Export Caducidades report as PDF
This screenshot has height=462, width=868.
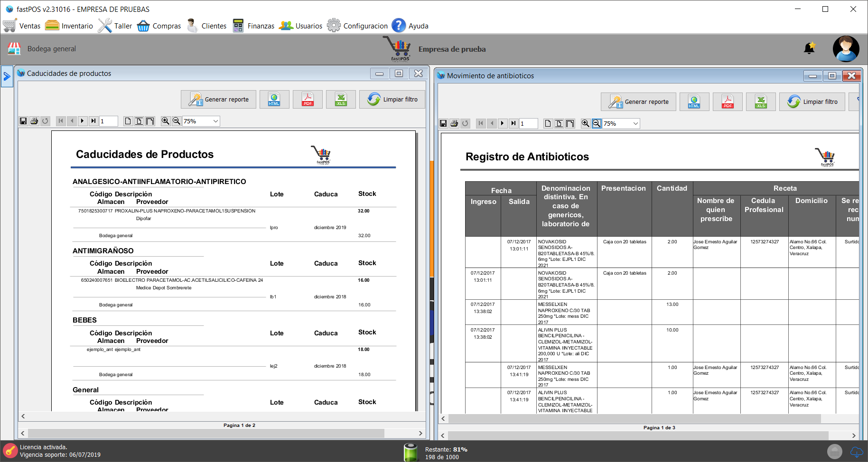click(308, 100)
